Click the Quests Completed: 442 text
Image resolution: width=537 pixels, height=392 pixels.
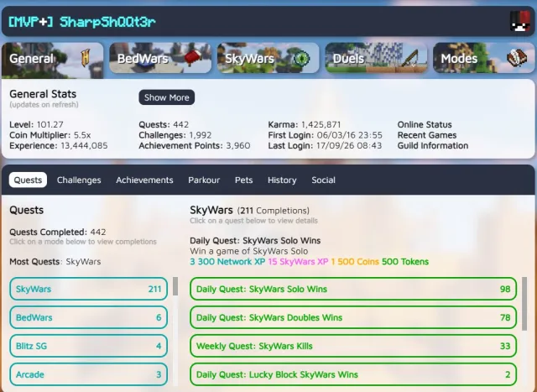(58, 232)
